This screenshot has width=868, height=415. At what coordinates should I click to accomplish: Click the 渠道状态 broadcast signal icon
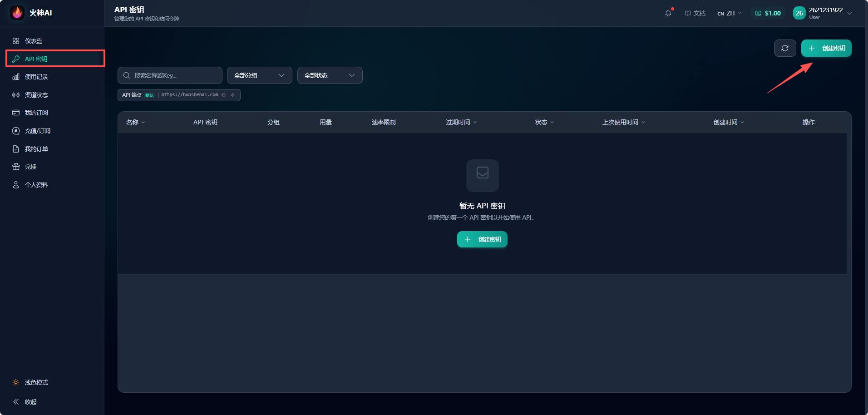click(x=16, y=95)
